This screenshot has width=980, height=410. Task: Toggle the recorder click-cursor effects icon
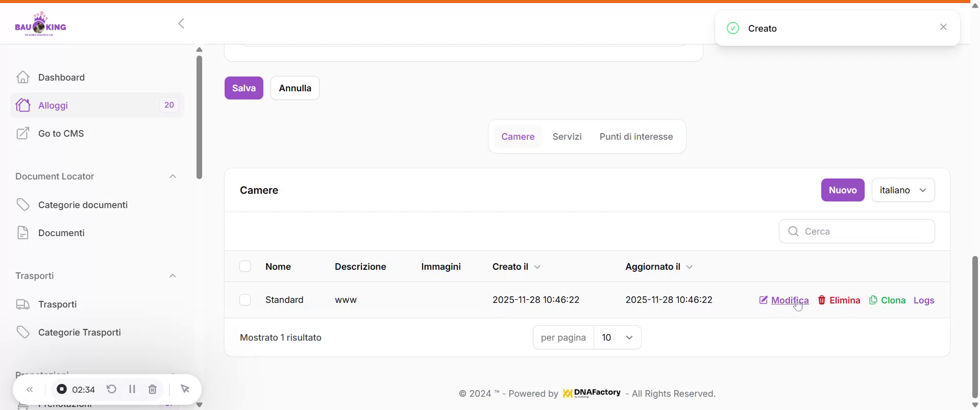(x=185, y=389)
